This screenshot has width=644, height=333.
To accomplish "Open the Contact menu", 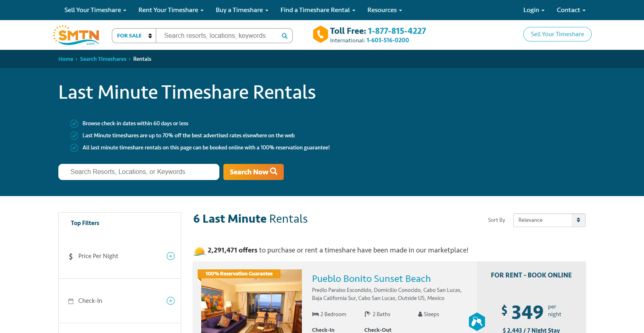I will 571,10.
